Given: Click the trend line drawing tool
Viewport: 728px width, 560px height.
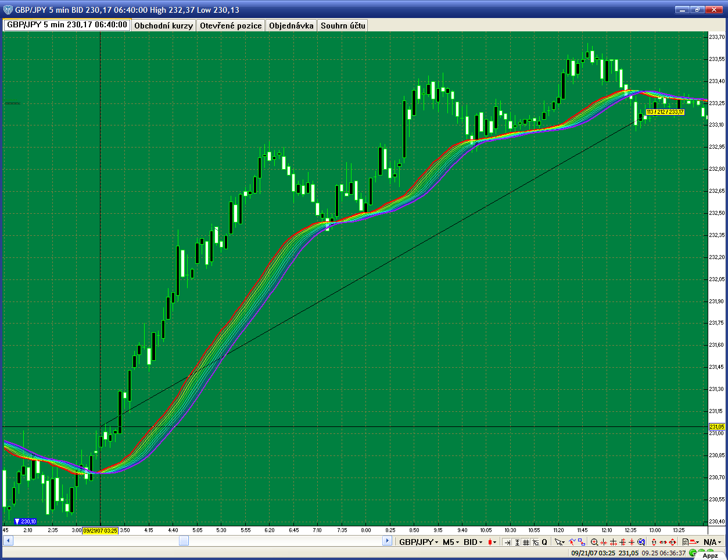Looking at the screenshot, I should (x=572, y=542).
